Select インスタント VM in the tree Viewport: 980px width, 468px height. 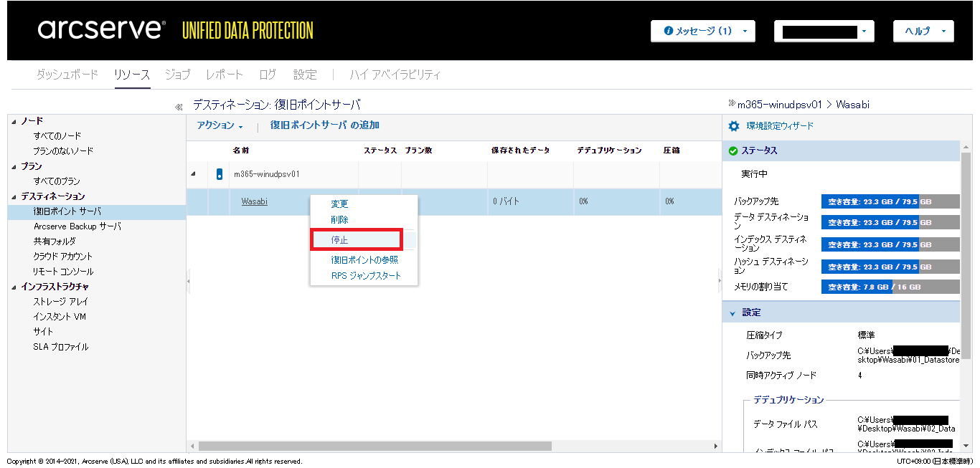coord(60,317)
